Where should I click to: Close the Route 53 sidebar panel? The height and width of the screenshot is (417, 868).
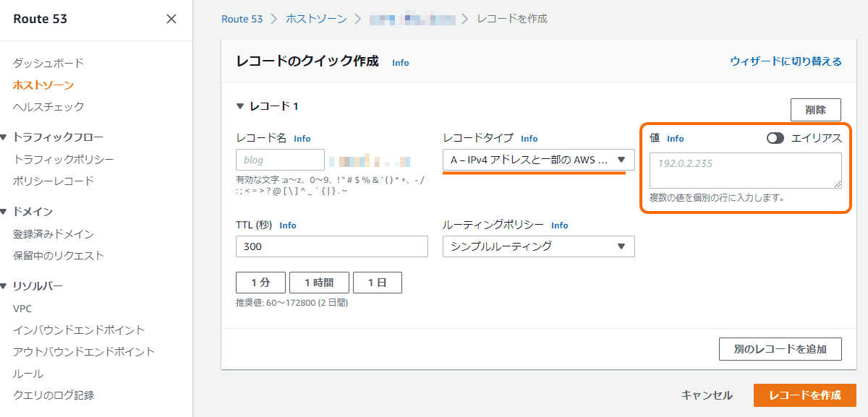(171, 19)
